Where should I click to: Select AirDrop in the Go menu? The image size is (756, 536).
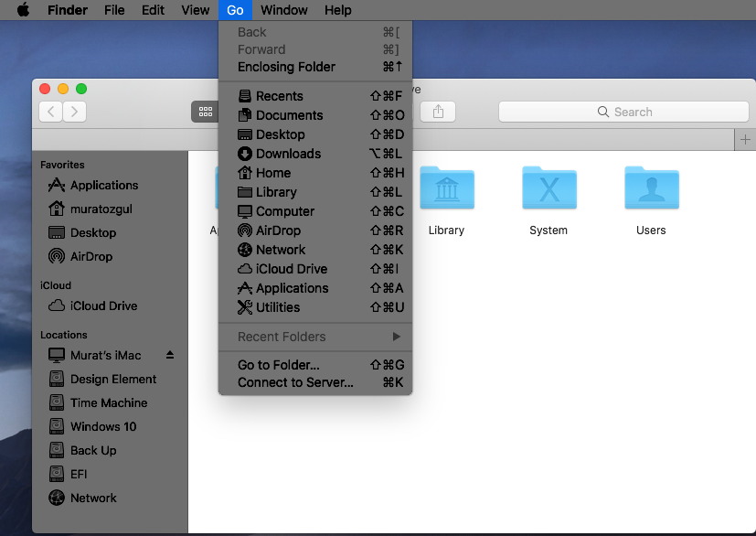pos(315,230)
